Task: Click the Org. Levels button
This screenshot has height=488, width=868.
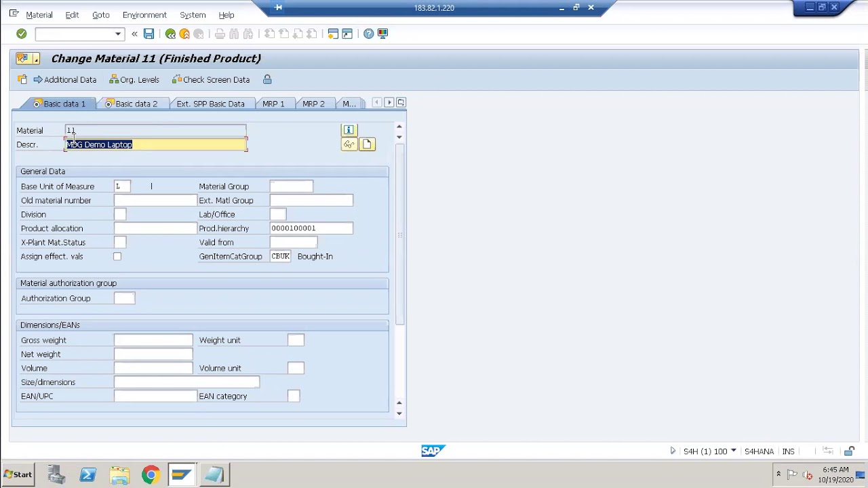Action: [134, 79]
